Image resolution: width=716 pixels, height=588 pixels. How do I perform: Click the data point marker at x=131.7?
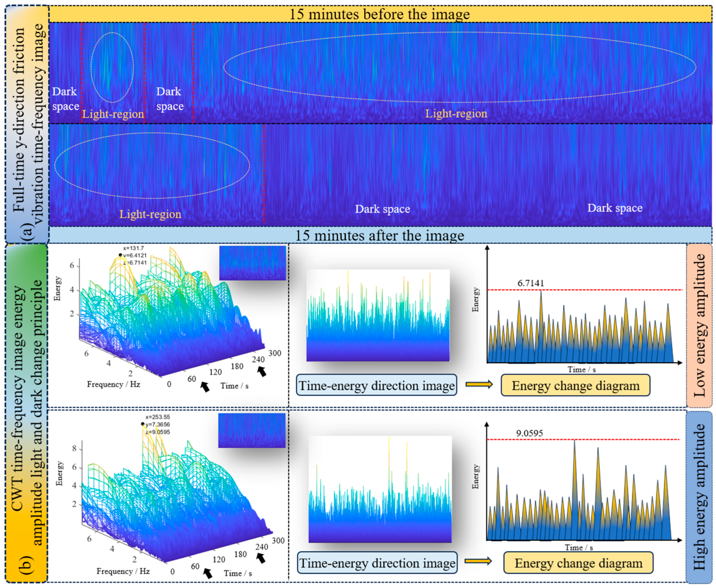coord(120,255)
